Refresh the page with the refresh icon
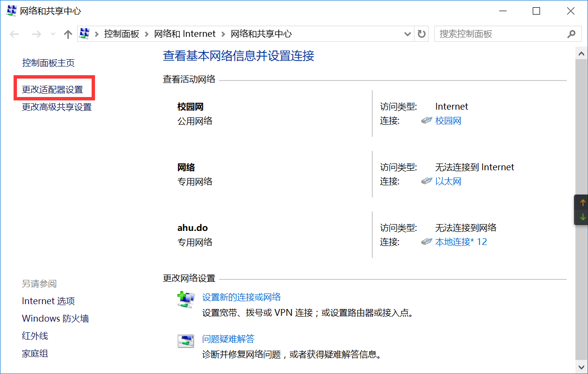 [x=421, y=33]
